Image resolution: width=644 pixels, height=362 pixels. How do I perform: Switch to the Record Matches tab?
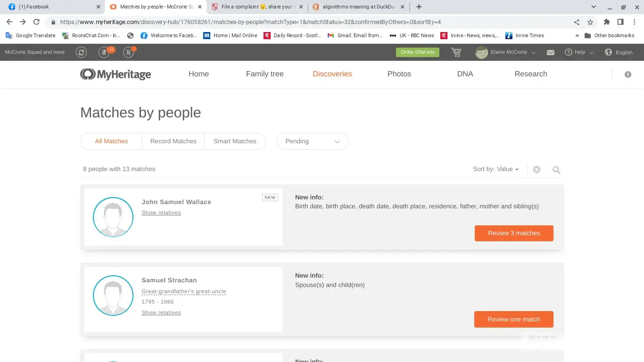click(173, 141)
